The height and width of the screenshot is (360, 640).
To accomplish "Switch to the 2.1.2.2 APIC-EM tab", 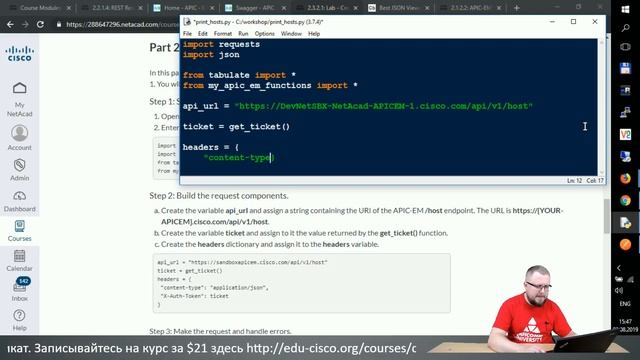I will coord(471,8).
